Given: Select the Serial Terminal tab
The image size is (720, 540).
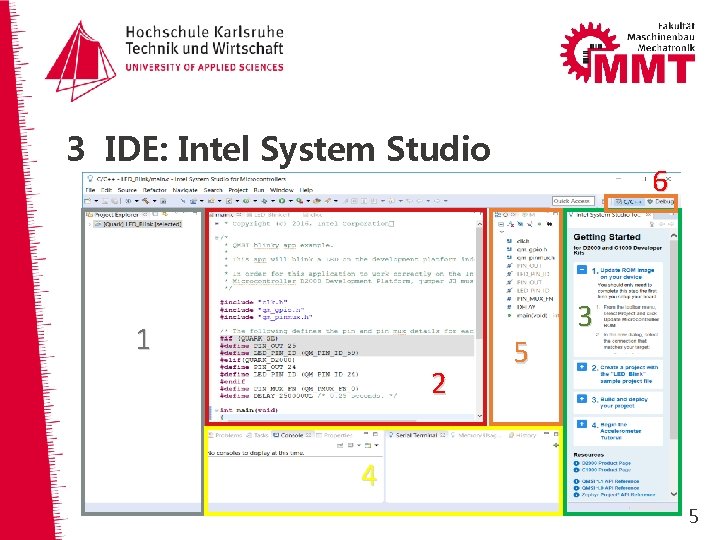Looking at the screenshot, I should (x=417, y=435).
